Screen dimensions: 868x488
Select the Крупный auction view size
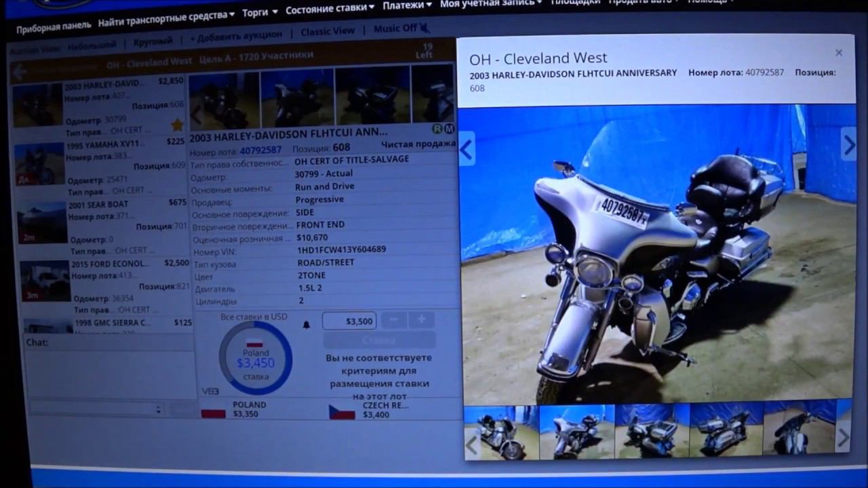[x=153, y=42]
